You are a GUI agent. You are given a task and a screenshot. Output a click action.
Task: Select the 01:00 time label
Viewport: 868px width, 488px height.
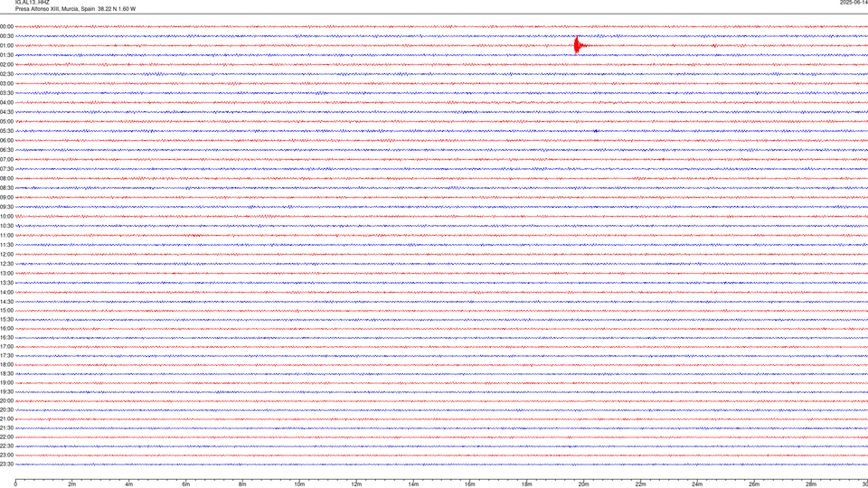tap(6, 46)
